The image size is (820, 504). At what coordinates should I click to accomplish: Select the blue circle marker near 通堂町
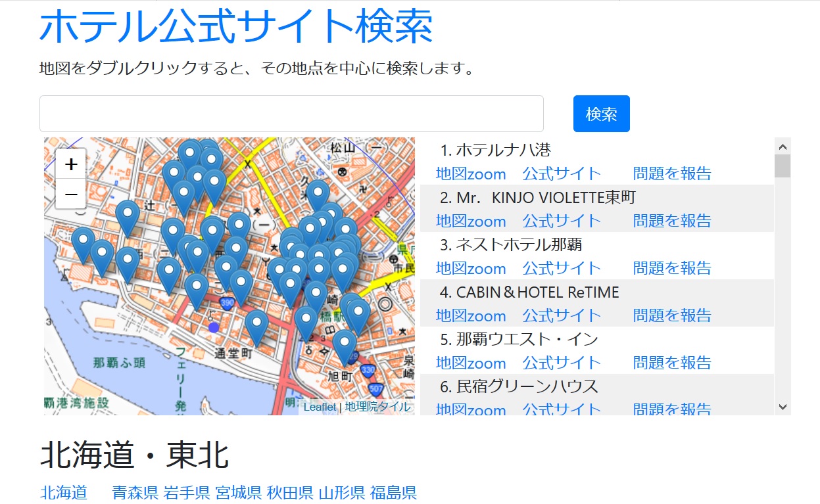[x=214, y=328]
